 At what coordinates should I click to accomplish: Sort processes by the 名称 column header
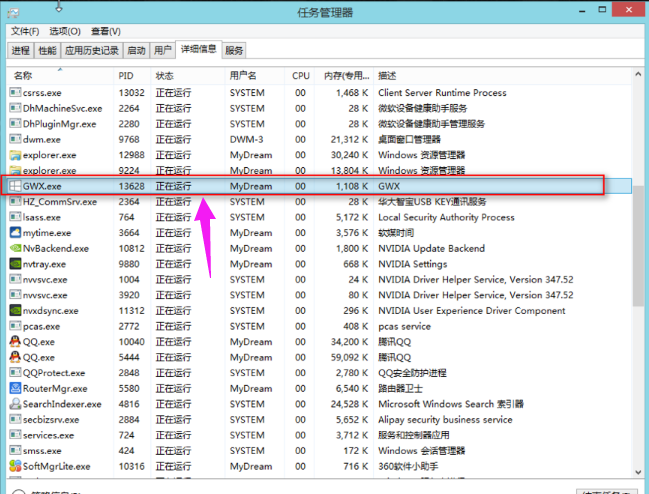coord(24,76)
